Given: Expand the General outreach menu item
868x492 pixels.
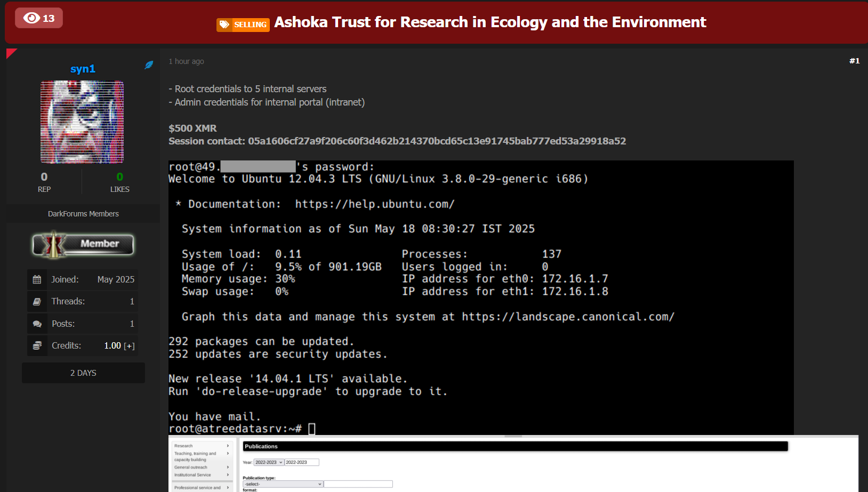Looking at the screenshot, I should click(x=202, y=467).
